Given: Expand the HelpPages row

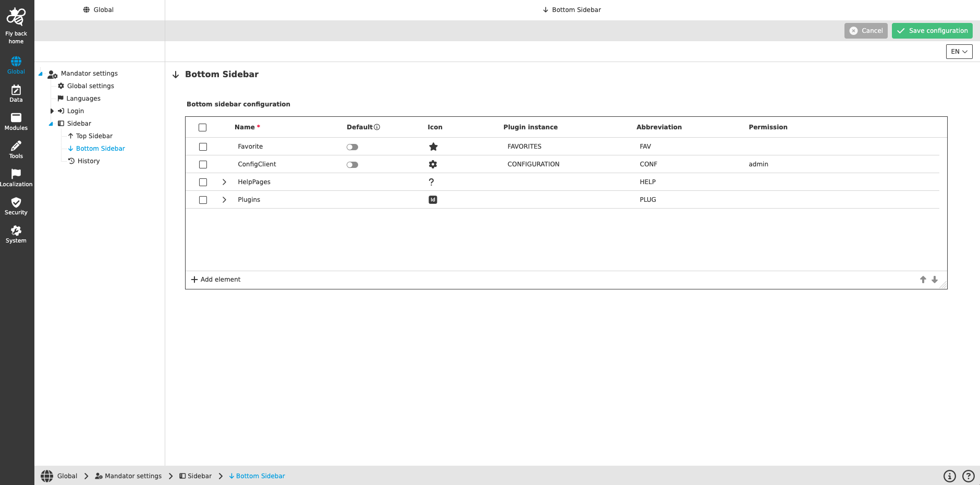Looking at the screenshot, I should [224, 182].
